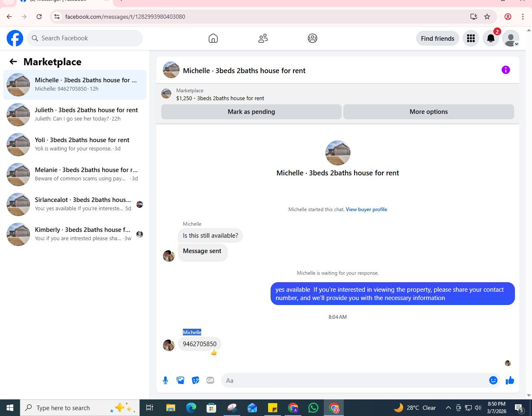Click the Find friends button
Screen dimensions: 532x416
point(438,38)
